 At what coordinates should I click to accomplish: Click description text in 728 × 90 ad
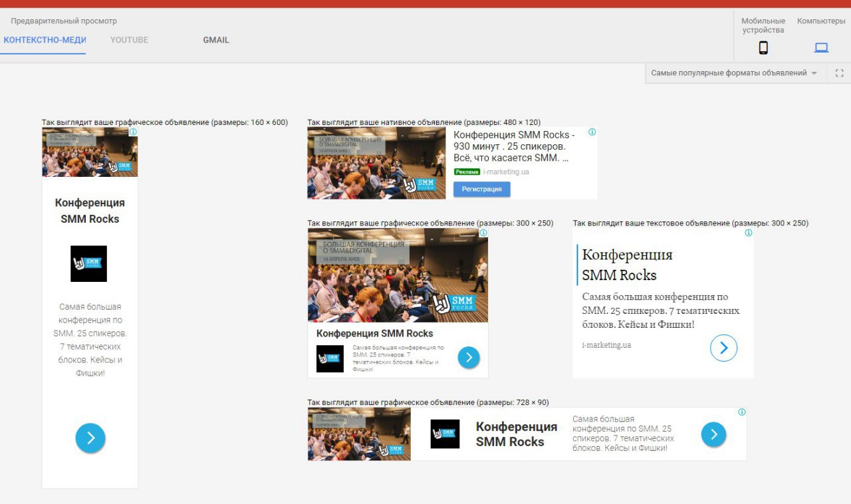623,434
